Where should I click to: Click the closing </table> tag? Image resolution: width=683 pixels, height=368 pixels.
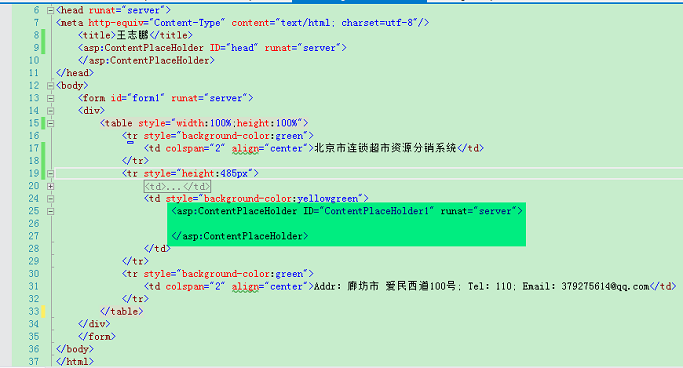(122, 312)
